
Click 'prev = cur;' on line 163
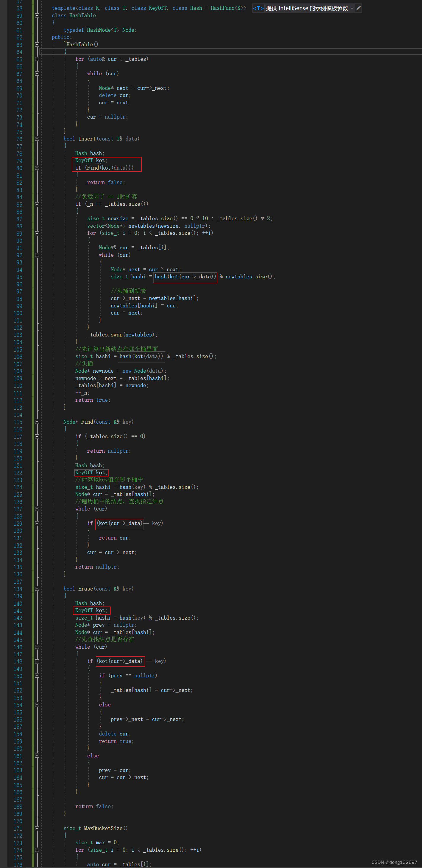[x=115, y=770]
